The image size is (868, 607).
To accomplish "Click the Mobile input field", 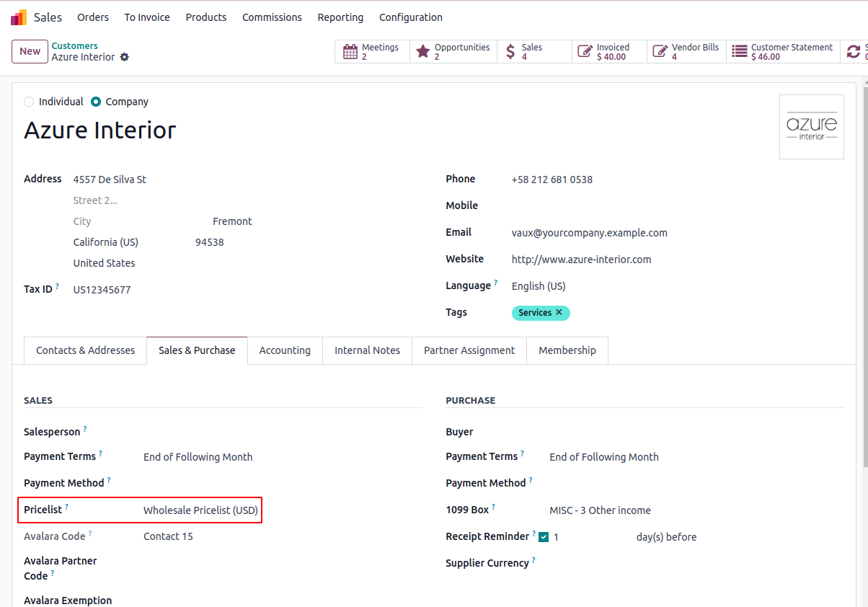I will click(x=678, y=205).
